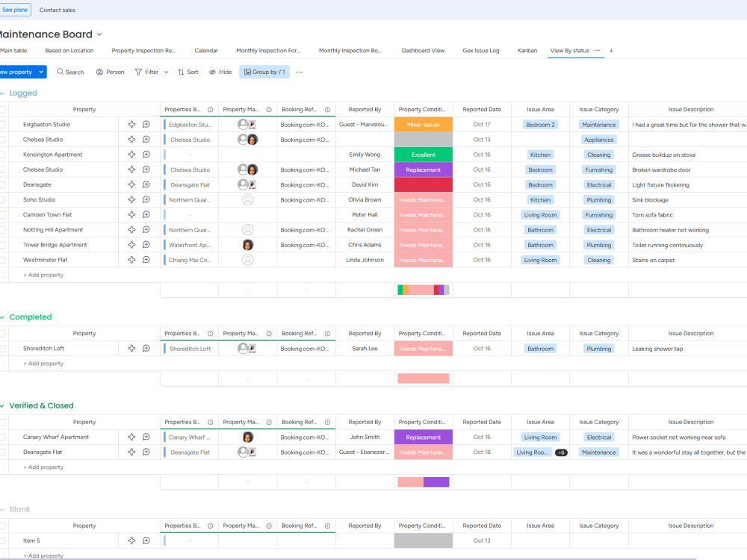Open the Search tool in toolbar
Image resolution: width=747 pixels, height=560 pixels.
(x=70, y=72)
